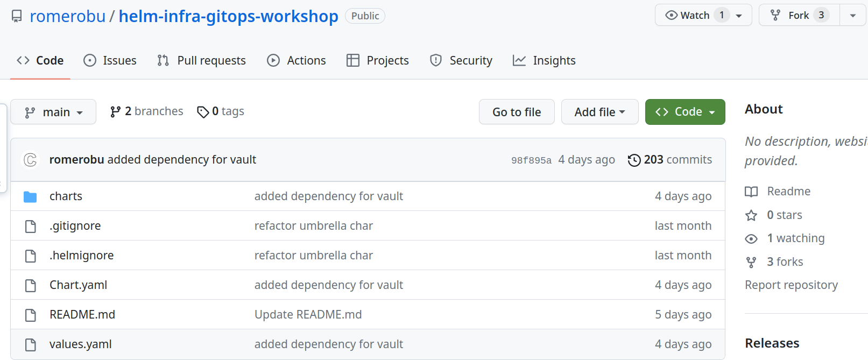Open the Pull requests tab
The image size is (868, 360).
click(x=202, y=60)
